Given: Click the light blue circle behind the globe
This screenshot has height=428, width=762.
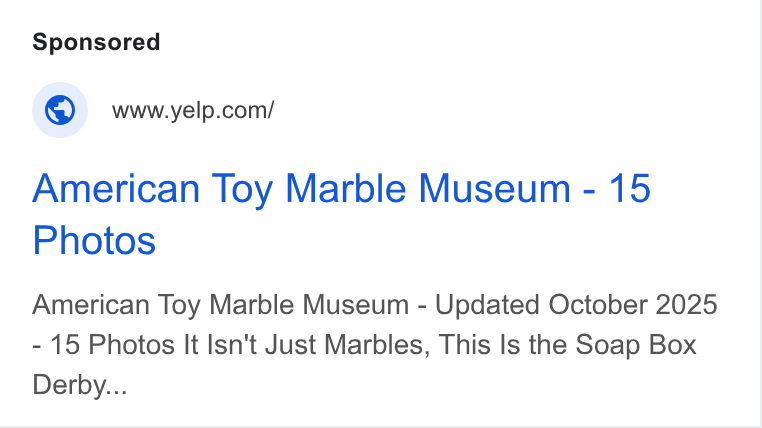Looking at the screenshot, I should pyautogui.click(x=60, y=110).
